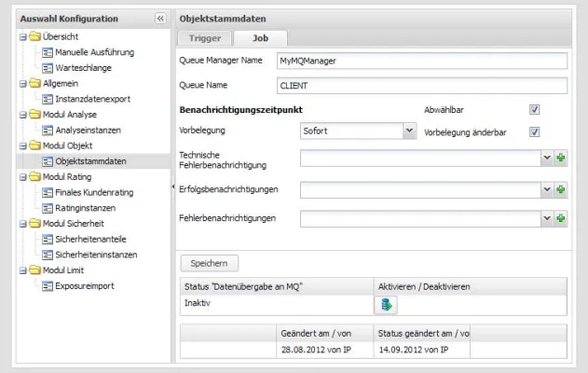Click the green plus icon beside Erfolgsbenachrichtigungen
The height and width of the screenshot is (373, 588).
click(x=561, y=189)
